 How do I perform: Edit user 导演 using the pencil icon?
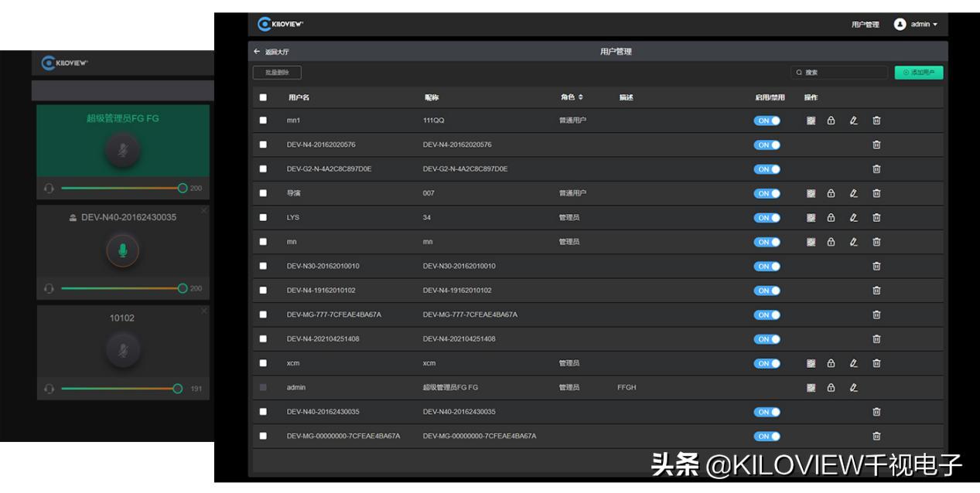pos(853,193)
